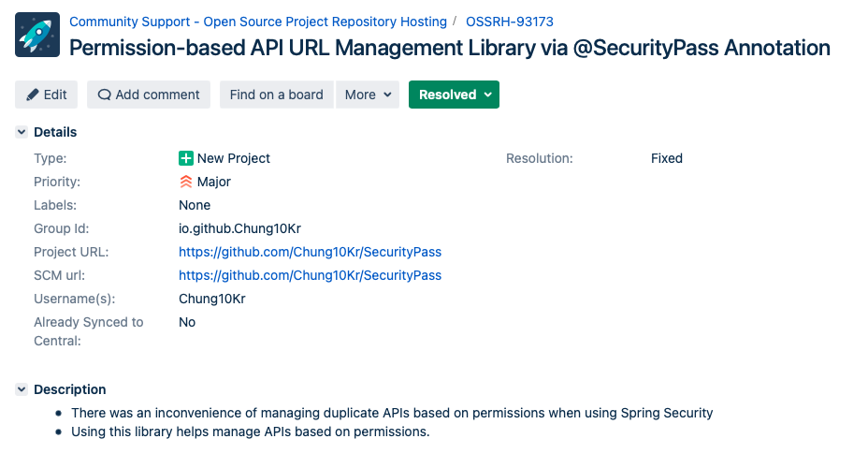868x468 pixels.
Task: Open the SCM url GitHub link
Action: point(310,275)
